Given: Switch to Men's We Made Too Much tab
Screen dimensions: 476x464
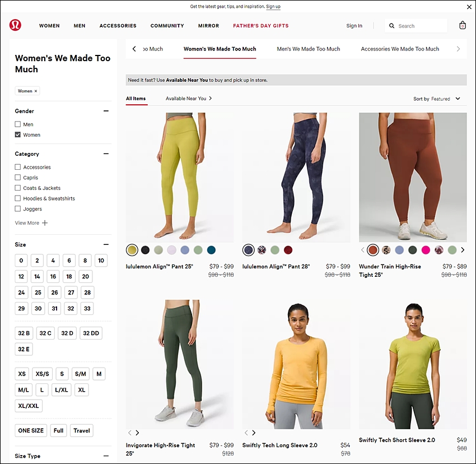Looking at the screenshot, I should click(x=309, y=49).
